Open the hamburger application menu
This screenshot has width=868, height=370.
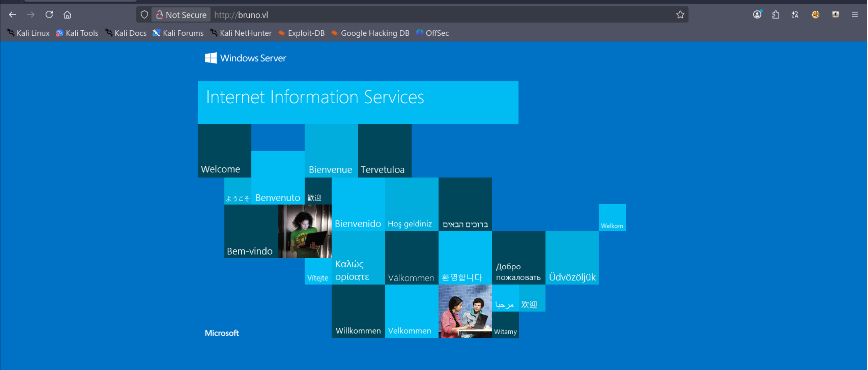click(x=855, y=15)
